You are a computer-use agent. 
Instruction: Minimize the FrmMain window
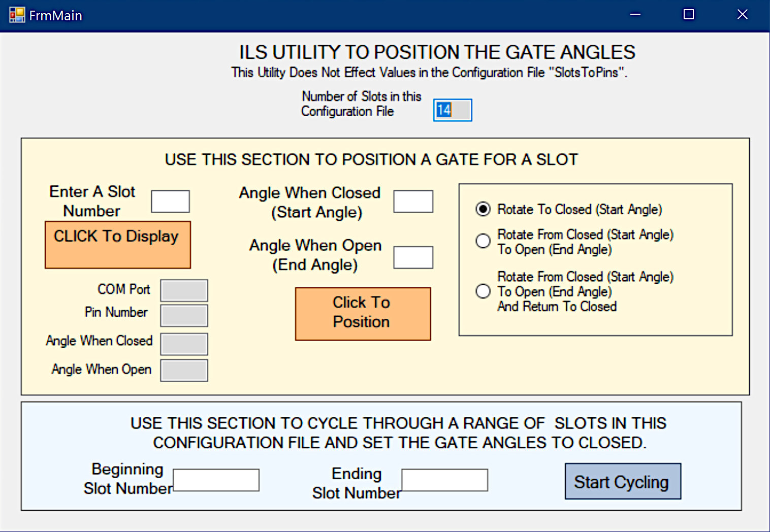click(635, 15)
